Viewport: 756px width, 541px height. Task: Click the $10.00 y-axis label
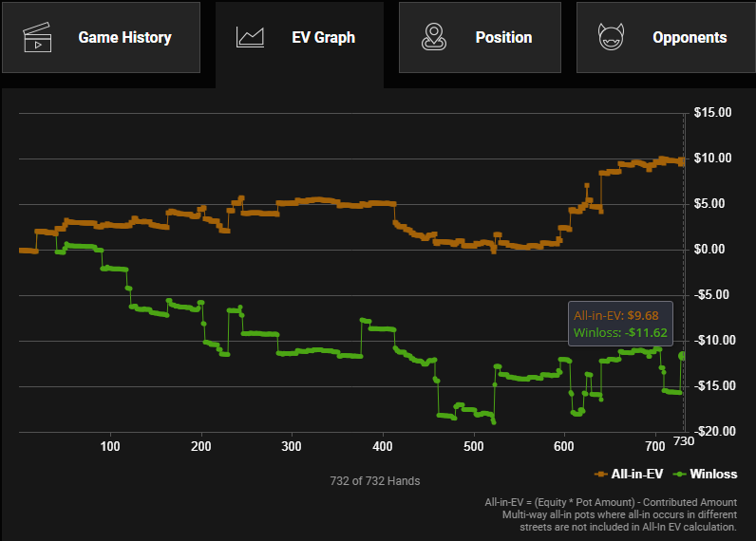click(x=712, y=158)
